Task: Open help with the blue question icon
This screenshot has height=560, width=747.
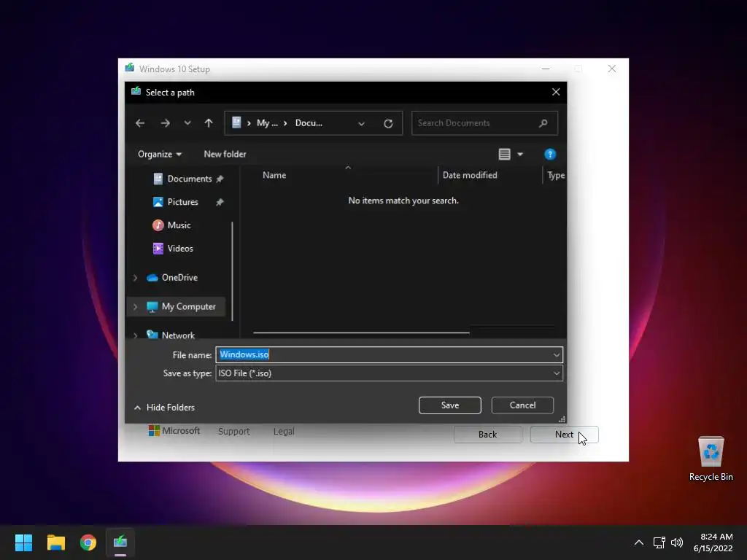Action: [550, 155]
